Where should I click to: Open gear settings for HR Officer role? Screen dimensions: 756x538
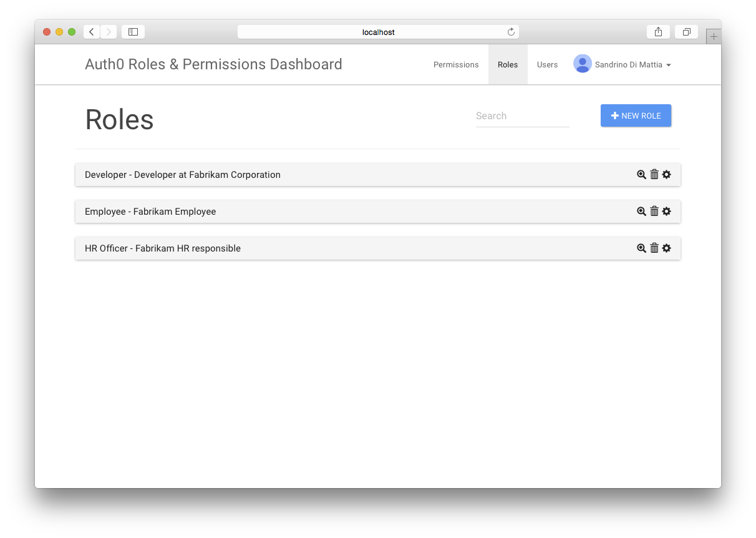[667, 248]
